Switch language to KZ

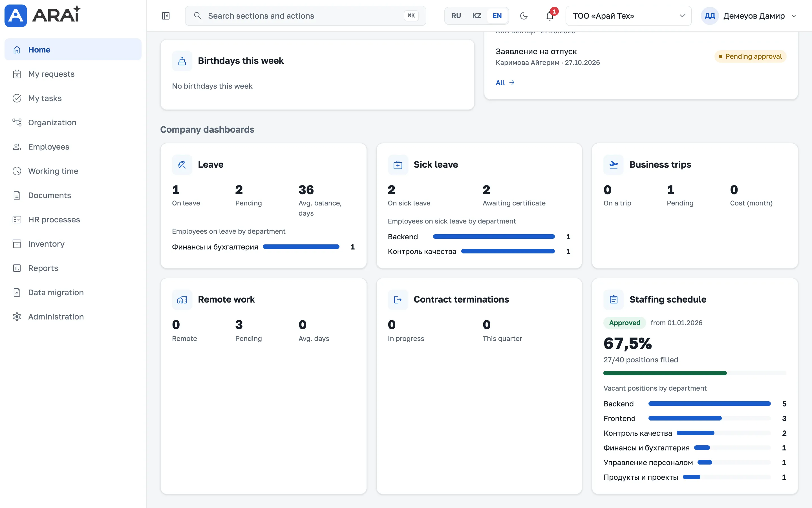tap(476, 16)
